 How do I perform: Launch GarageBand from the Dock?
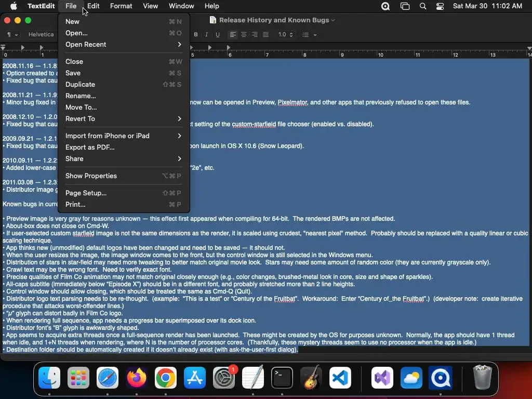(x=311, y=378)
